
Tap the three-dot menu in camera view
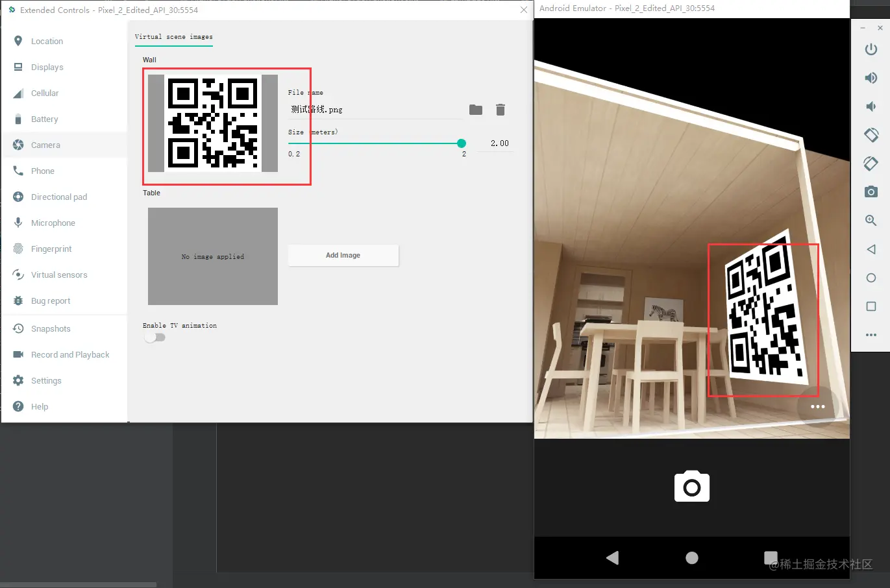[818, 407]
